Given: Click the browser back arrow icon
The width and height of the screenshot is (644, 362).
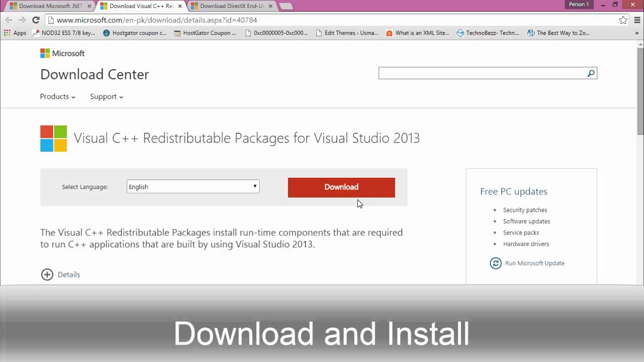Looking at the screenshot, I should (9, 20).
